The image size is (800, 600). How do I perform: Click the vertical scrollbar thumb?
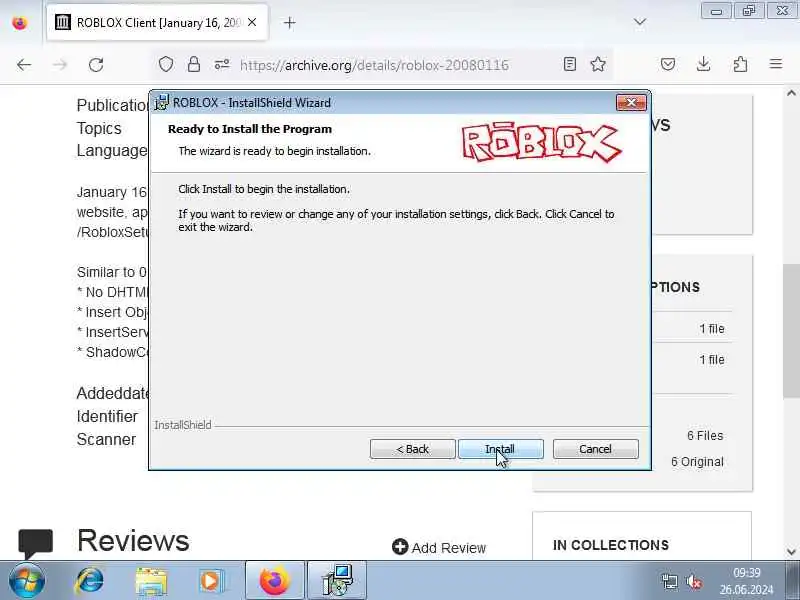pos(791,330)
